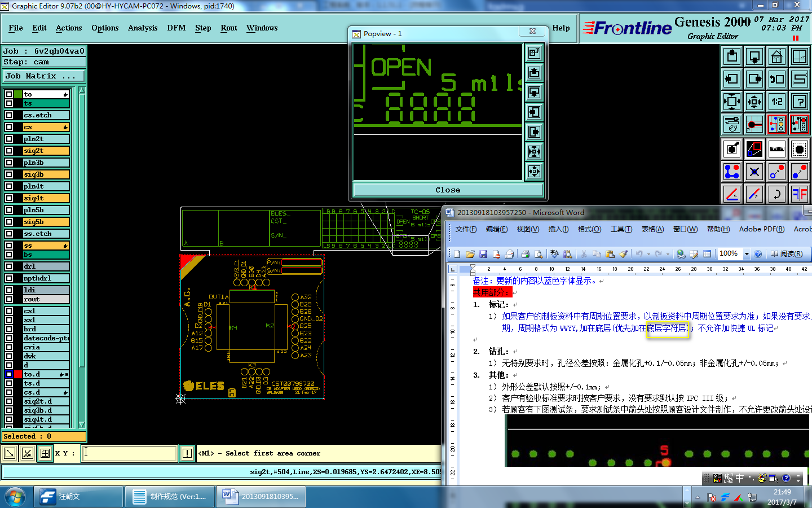812x508 pixels.
Task: Click the green color swatch beside layer 'to'
Action: [18, 94]
